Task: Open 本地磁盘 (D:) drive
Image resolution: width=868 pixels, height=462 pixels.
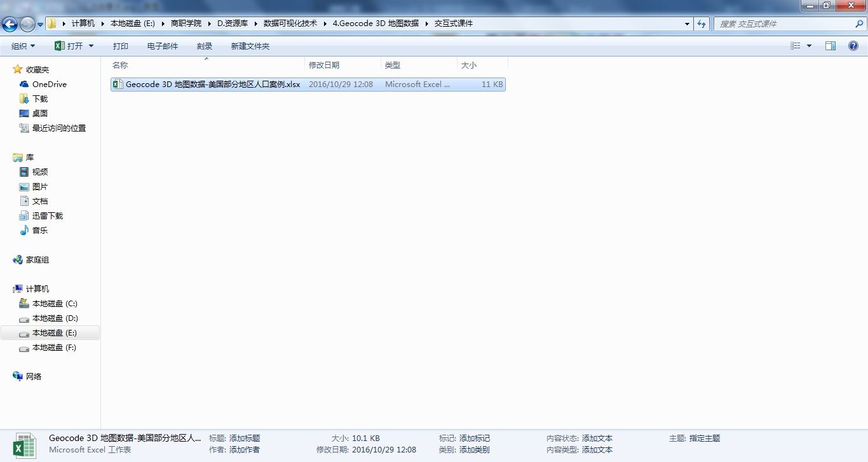Action: 55,318
